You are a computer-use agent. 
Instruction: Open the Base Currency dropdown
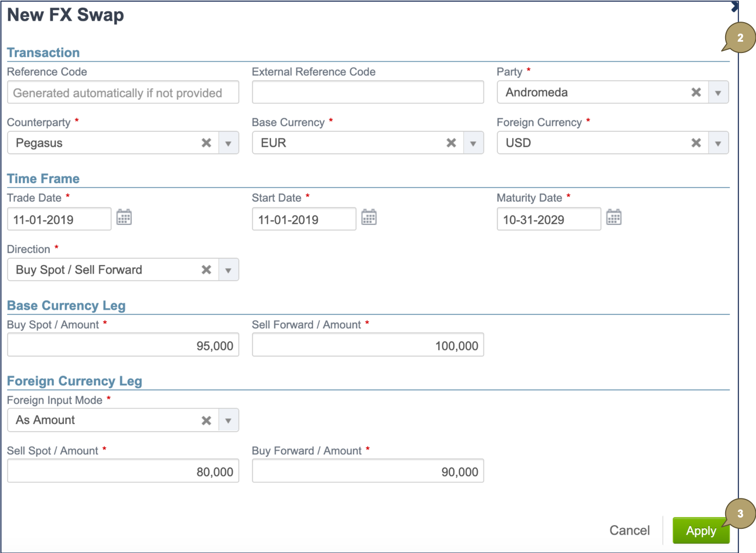473,144
